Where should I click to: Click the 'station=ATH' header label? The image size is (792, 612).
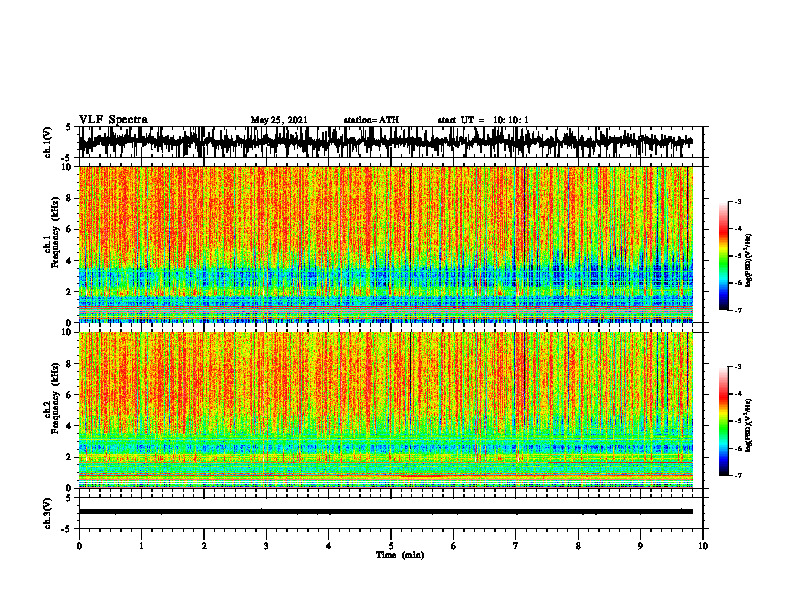point(371,120)
